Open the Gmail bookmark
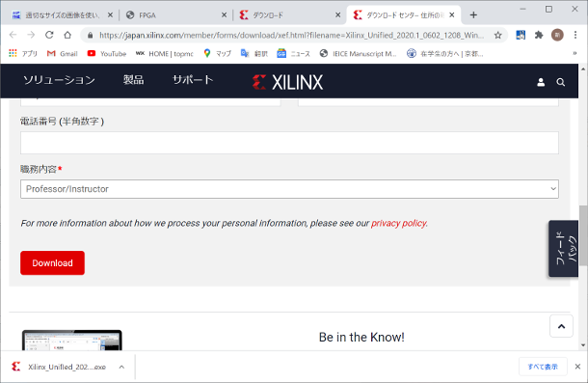Viewport: 588px width, 383px height. coord(63,54)
